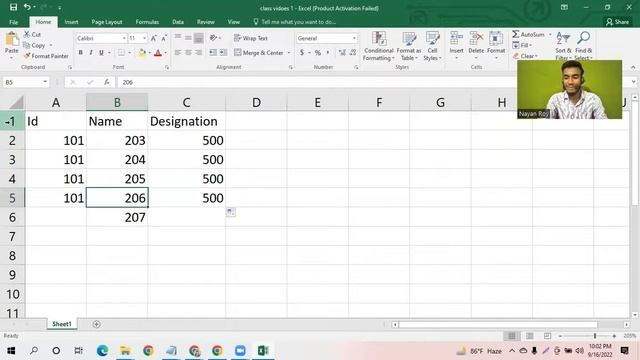640x360 pixels.
Task: Click the Orientation text-angle icon
Action: [213, 38]
